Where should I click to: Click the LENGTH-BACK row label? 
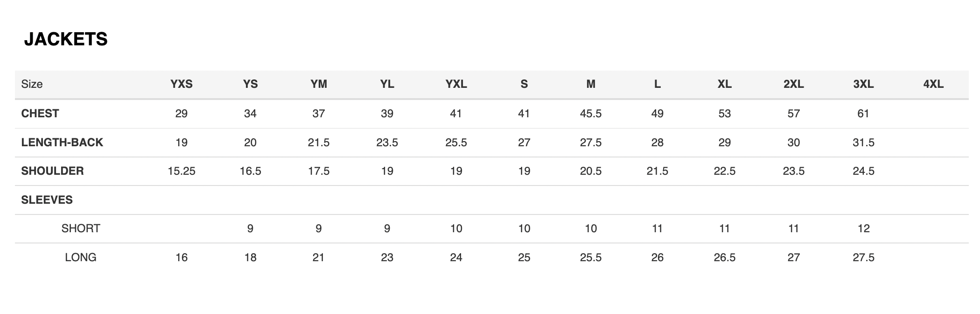pos(62,143)
